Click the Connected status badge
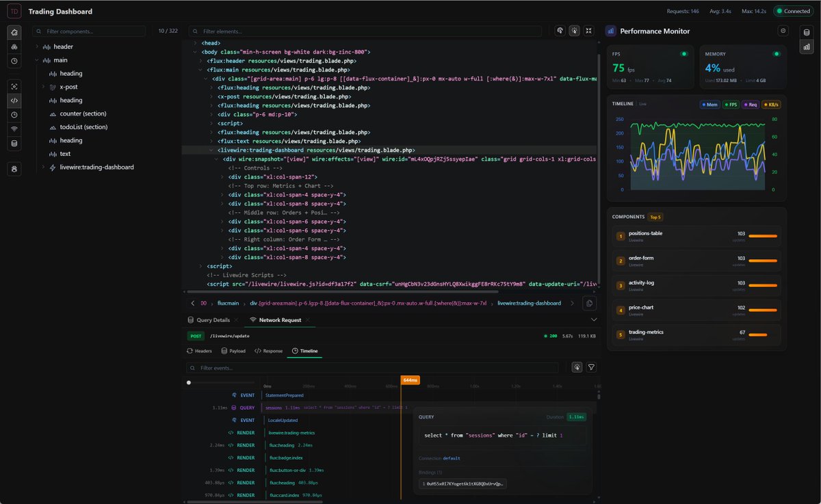The image size is (821, 504). pyautogui.click(x=793, y=11)
